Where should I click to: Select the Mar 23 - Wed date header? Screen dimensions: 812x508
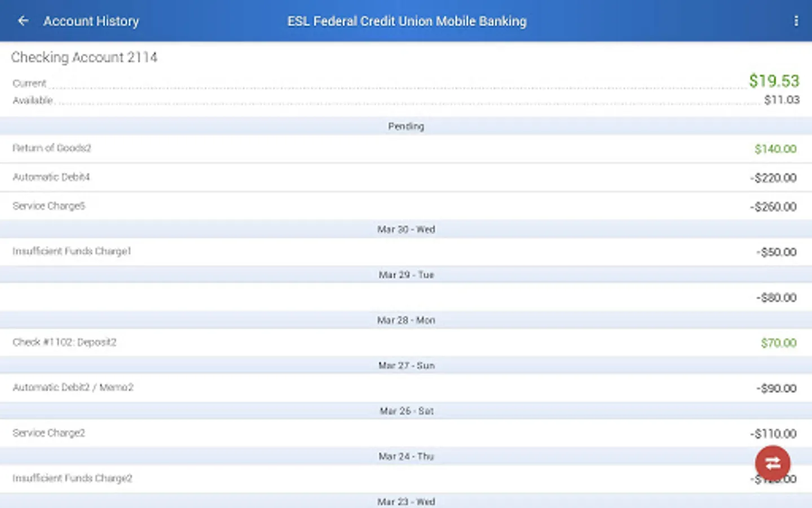[406, 501]
